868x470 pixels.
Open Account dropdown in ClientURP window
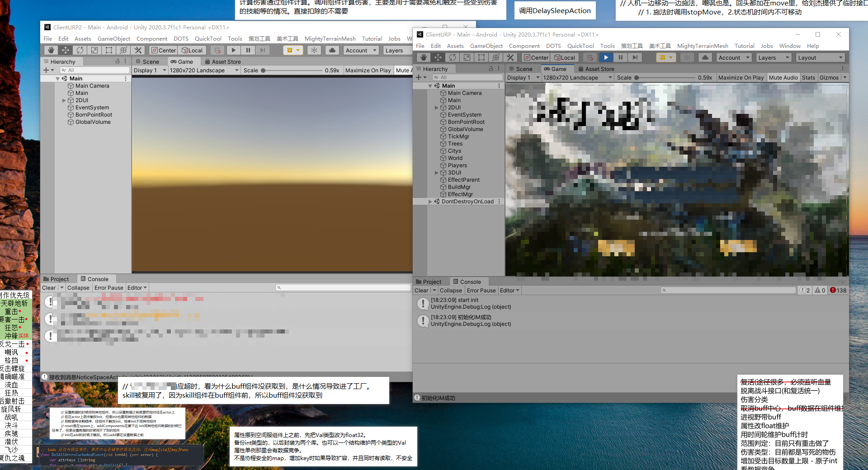[x=734, y=57]
